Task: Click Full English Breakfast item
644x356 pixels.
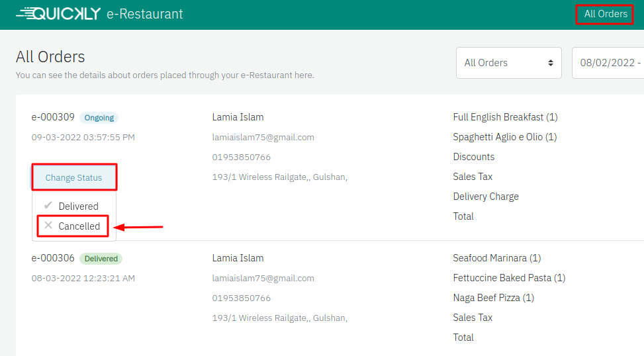Action: pos(505,117)
